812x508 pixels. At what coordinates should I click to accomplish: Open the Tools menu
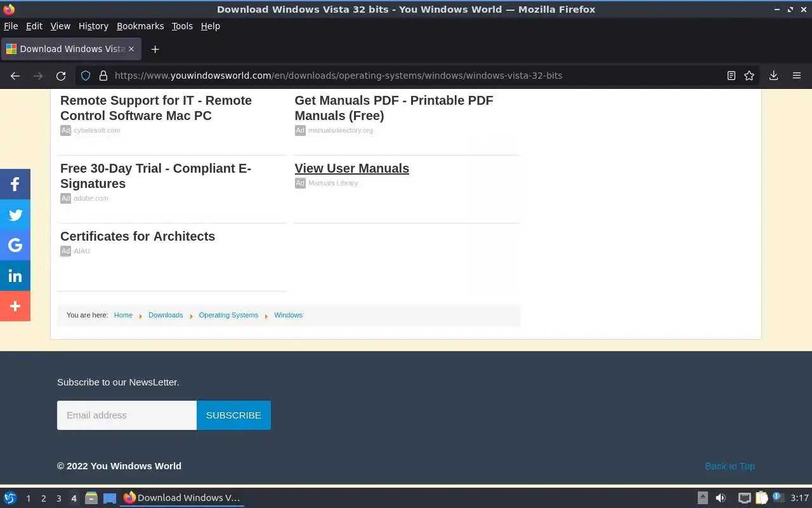click(x=182, y=26)
